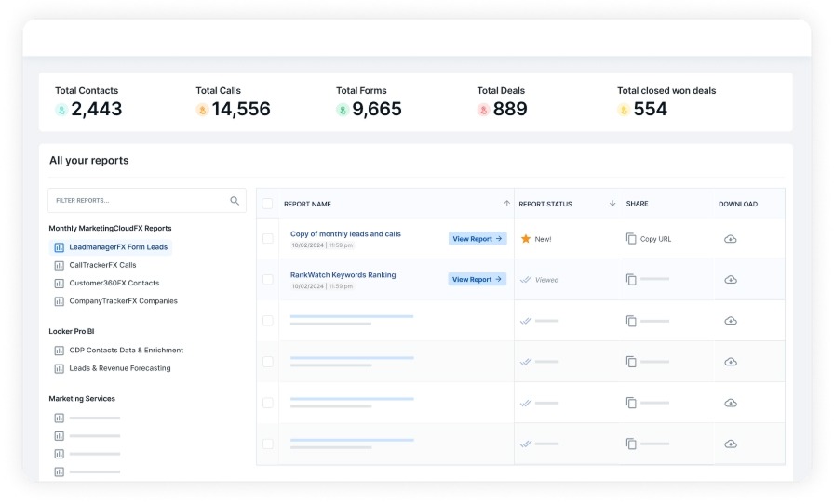Click the copy icon beside Copy URL
This screenshot has height=504, width=834.
(631, 239)
